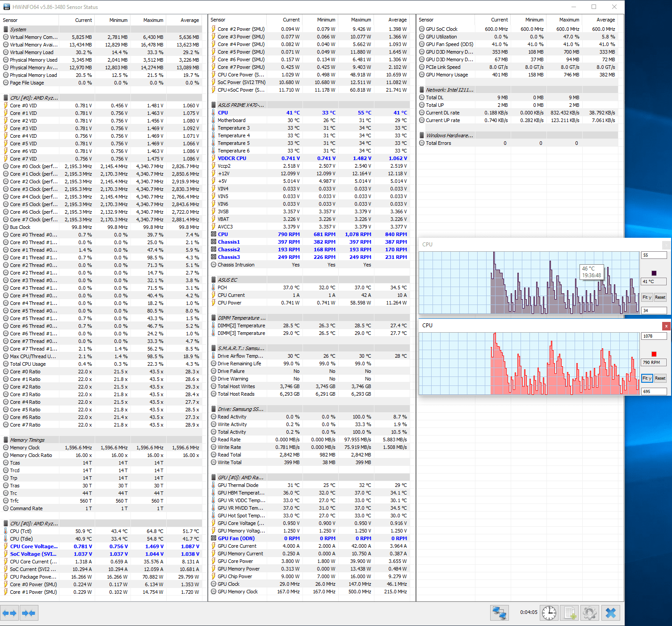Click the GPU [#0]: AMD Radeon group icon
Viewport: 672px width, 626px height.
click(x=214, y=478)
